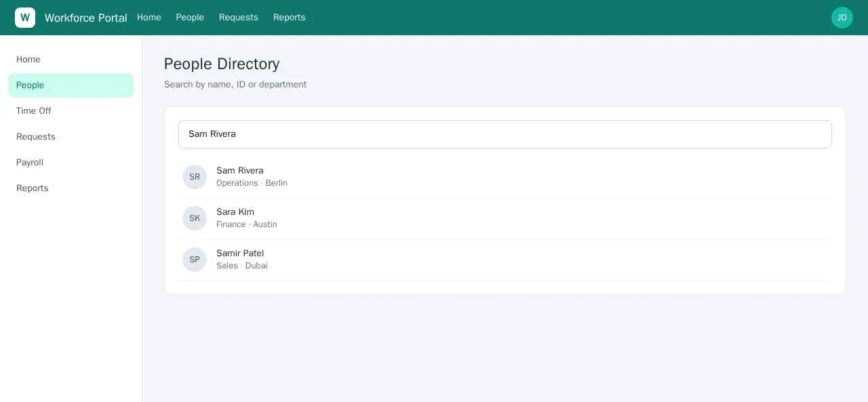Open the Sam Rivera name in results

click(240, 171)
